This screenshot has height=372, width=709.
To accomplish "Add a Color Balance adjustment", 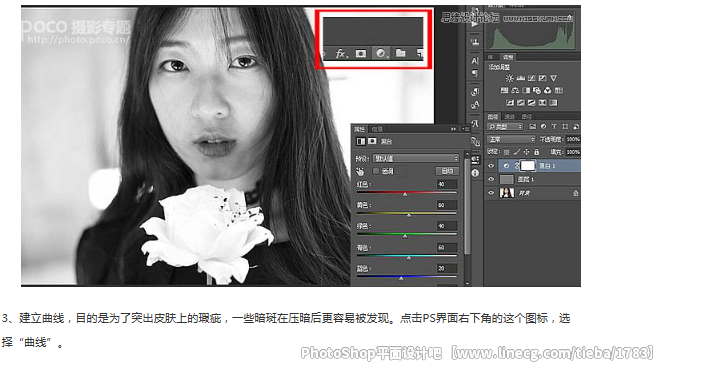I will point(515,90).
